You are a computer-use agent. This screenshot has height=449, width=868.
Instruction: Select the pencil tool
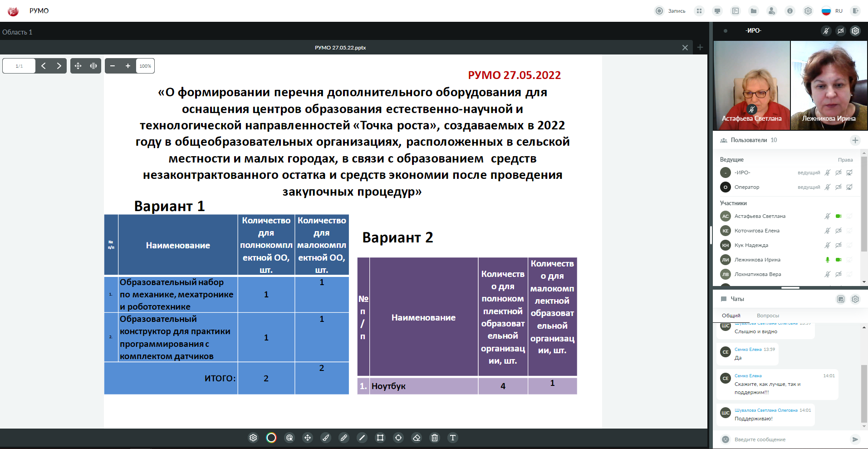[x=344, y=438]
